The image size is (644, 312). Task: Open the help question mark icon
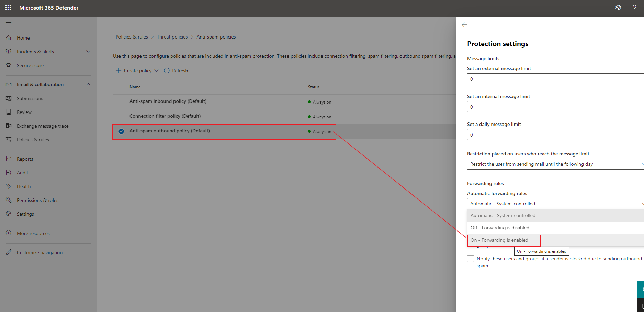[x=634, y=8]
